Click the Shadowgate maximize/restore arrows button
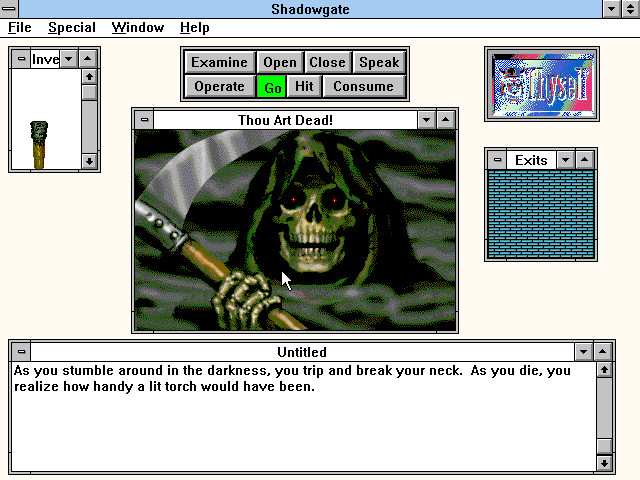The height and width of the screenshot is (480, 640). (631, 9)
